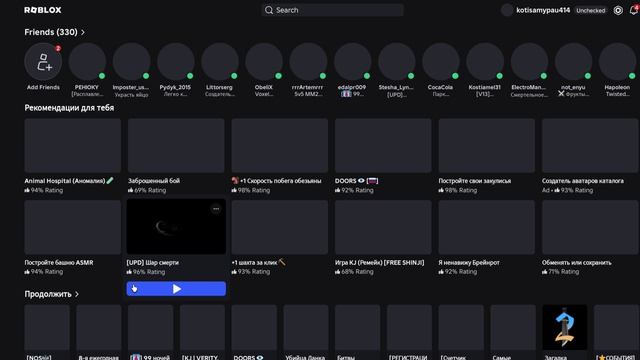
Task: Open friend Pydyk_2015 avatar
Action: click(176, 62)
